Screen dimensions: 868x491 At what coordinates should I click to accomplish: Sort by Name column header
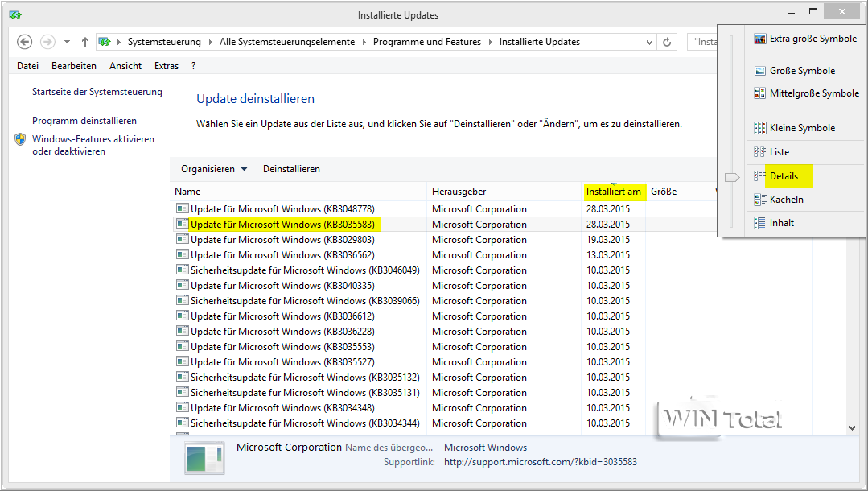tap(298, 192)
